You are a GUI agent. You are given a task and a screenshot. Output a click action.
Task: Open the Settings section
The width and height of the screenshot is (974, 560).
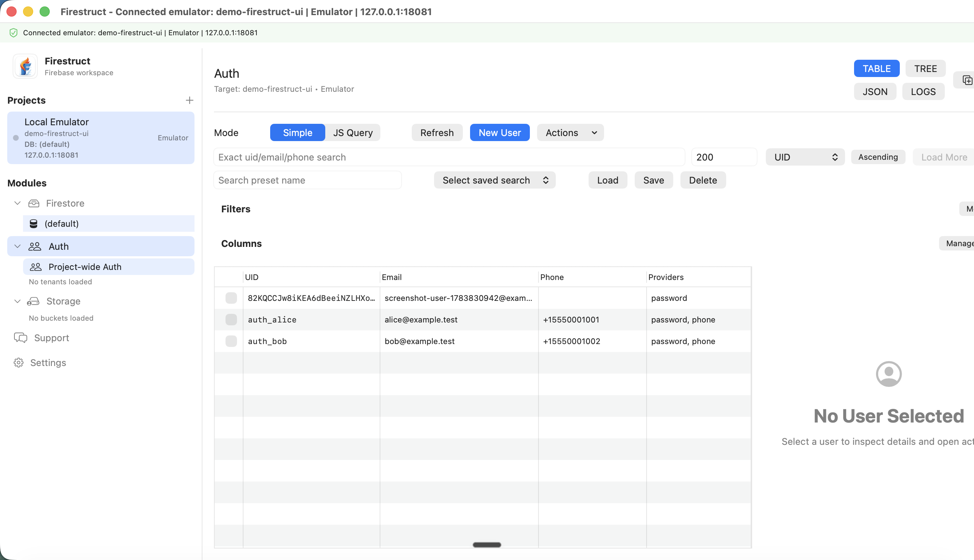(x=48, y=363)
